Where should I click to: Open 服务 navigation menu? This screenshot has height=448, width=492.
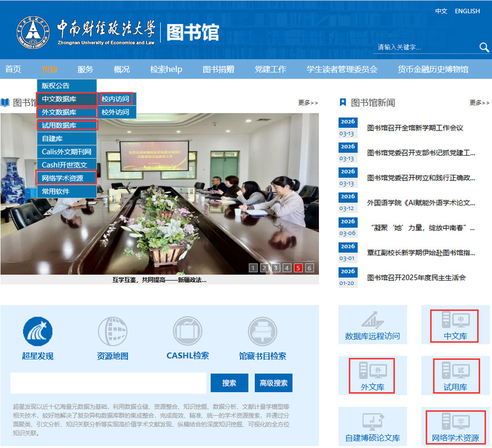tap(86, 69)
